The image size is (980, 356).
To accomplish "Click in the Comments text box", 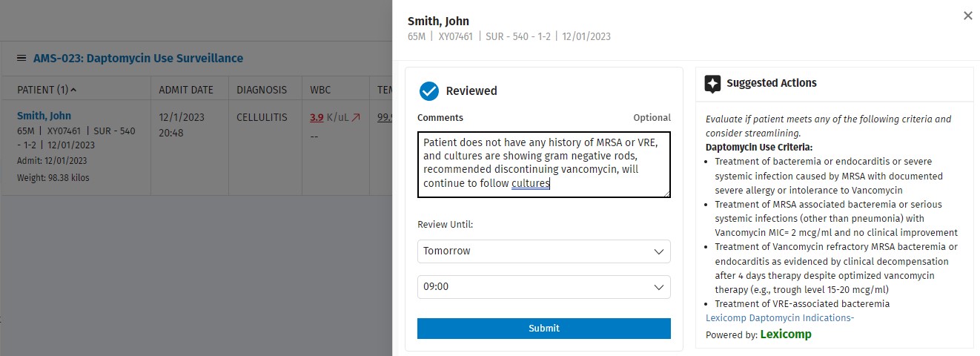I will tap(543, 165).
